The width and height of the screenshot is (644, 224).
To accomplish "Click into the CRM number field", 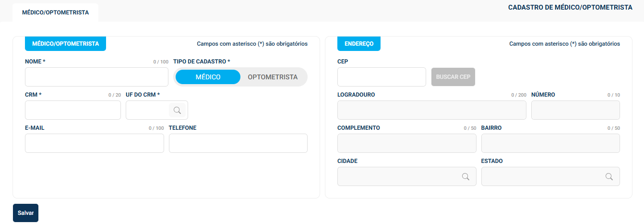I will [x=73, y=110].
